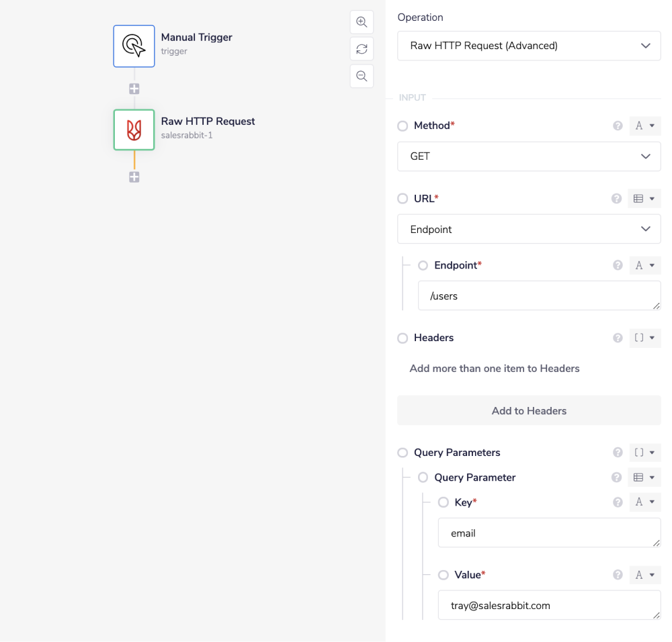672x642 pixels.
Task: Open the input type selector next to Key
Action: [644, 502]
